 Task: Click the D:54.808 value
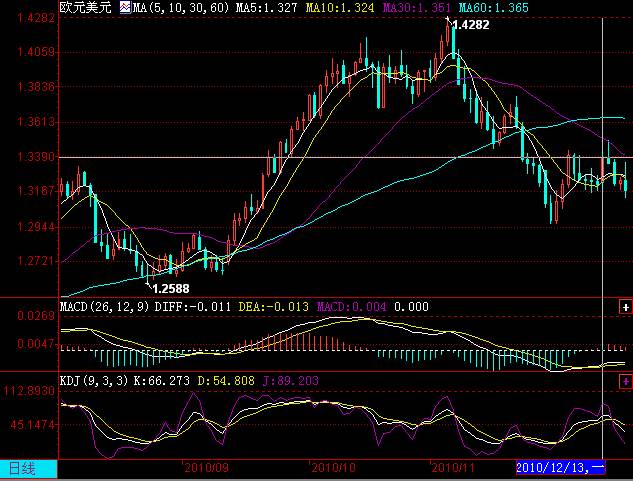tap(226, 381)
